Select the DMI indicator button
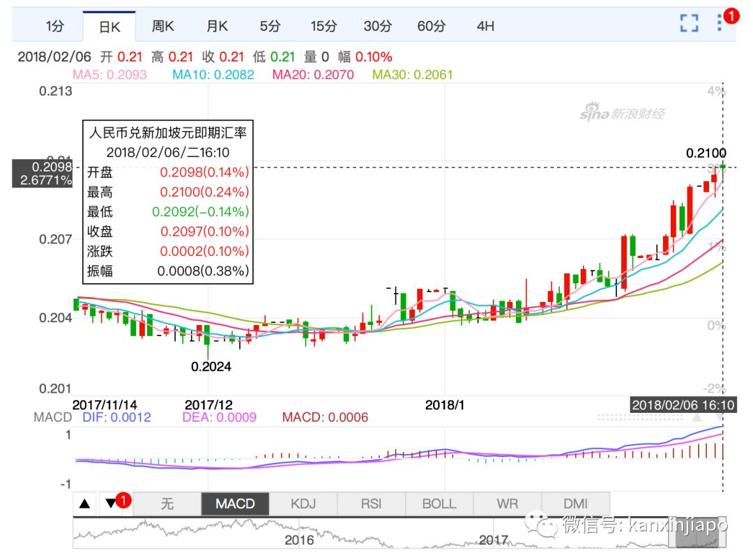This screenshot has height=560, width=753. pyautogui.click(x=575, y=504)
